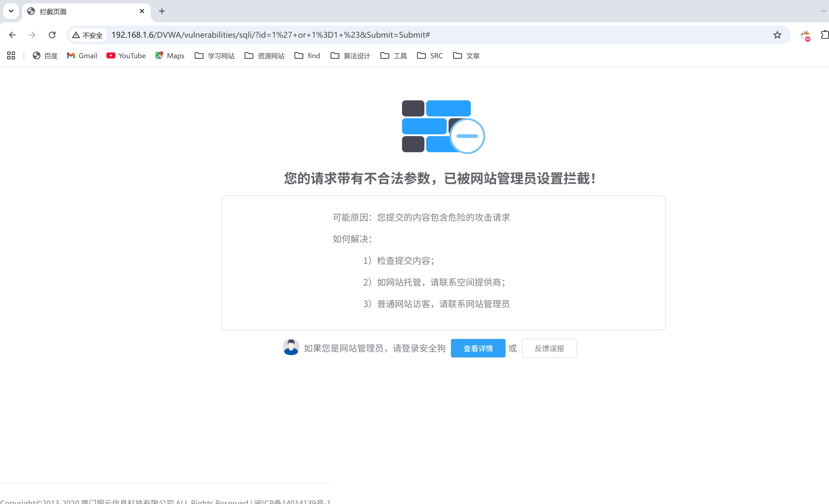Open the blocked-content extension icon
829x504 pixels.
(805, 35)
